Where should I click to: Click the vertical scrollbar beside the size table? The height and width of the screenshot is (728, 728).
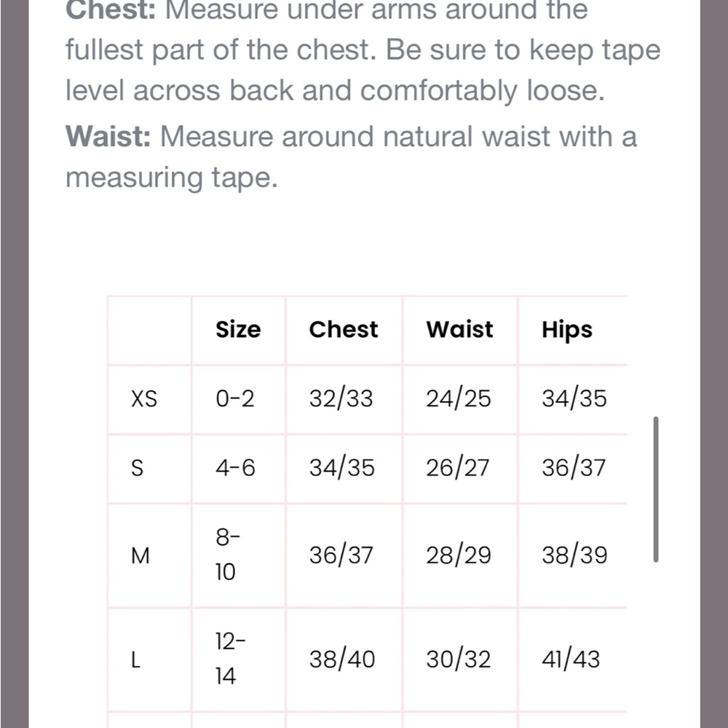coord(656,489)
